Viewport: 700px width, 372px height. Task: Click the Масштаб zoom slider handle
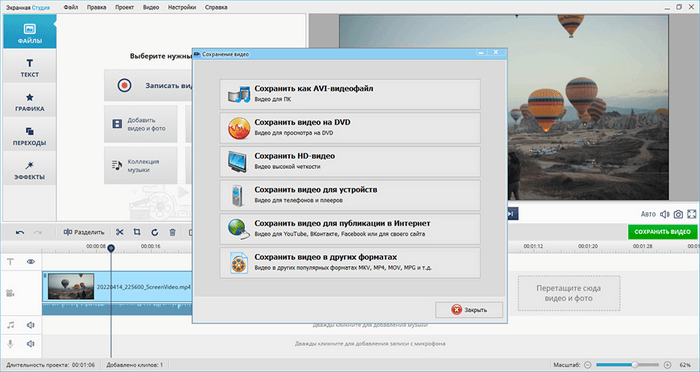634,365
